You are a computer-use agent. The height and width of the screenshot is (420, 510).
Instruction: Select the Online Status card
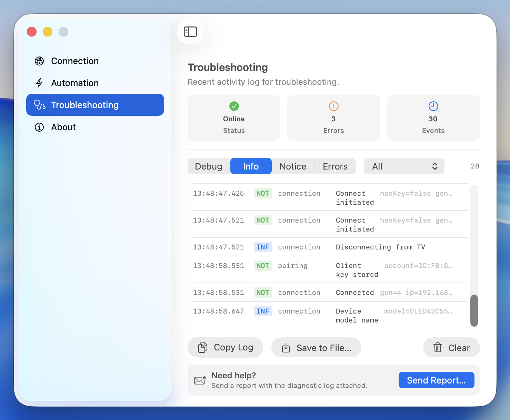(x=234, y=118)
